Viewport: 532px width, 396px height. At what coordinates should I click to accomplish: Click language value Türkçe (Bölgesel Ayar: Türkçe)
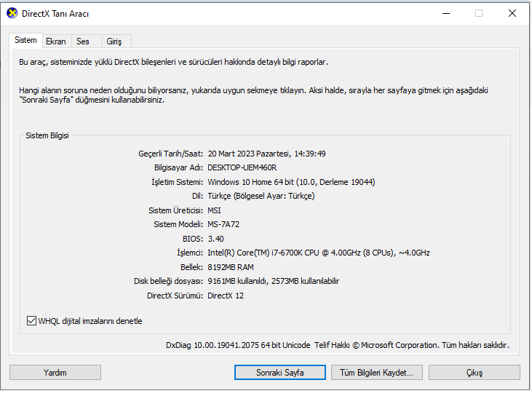tap(261, 196)
